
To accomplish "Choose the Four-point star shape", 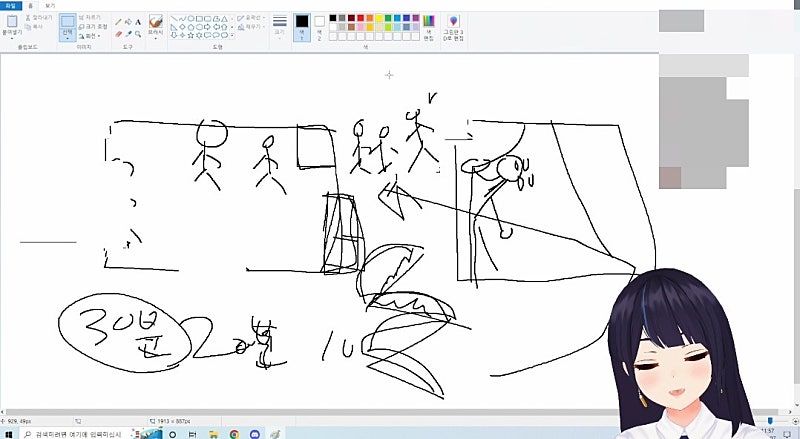I will [x=182, y=35].
